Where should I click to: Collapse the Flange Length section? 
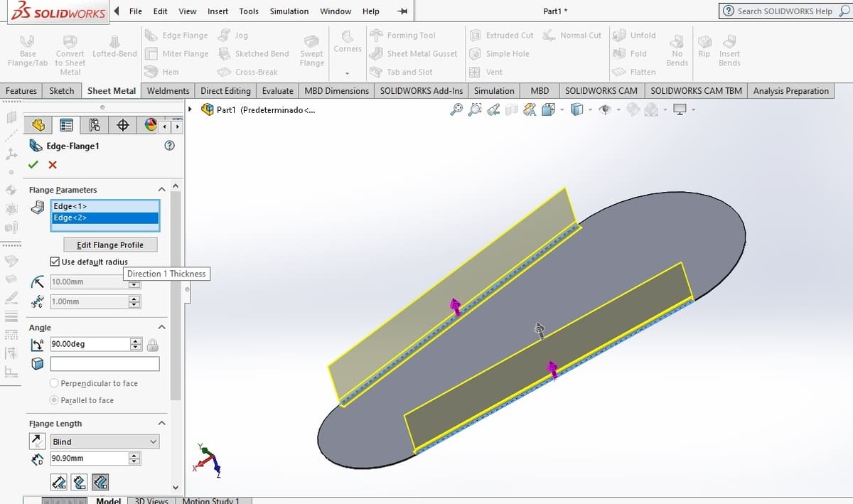[161, 424]
